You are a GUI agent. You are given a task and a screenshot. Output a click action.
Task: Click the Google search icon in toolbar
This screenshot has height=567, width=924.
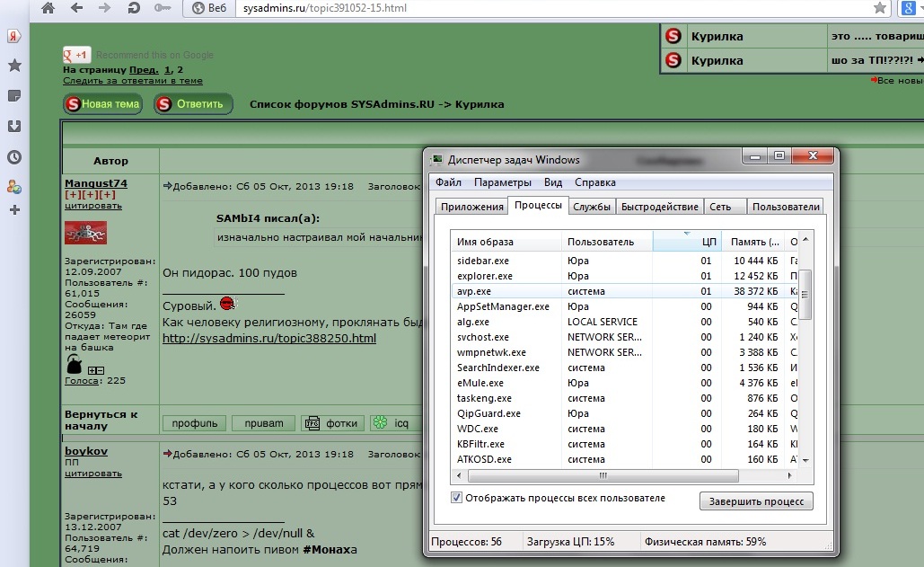click(908, 8)
